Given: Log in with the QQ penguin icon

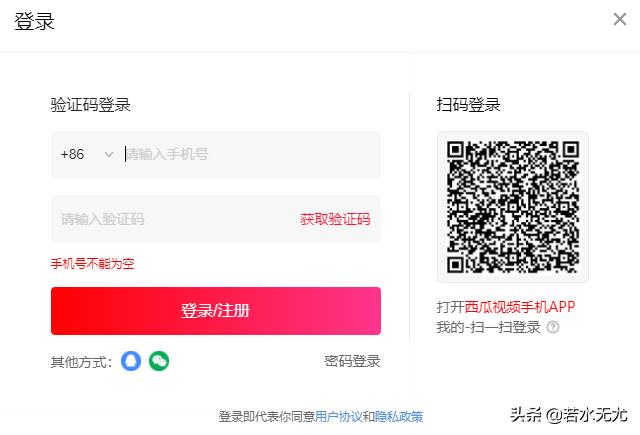Looking at the screenshot, I should [131, 361].
